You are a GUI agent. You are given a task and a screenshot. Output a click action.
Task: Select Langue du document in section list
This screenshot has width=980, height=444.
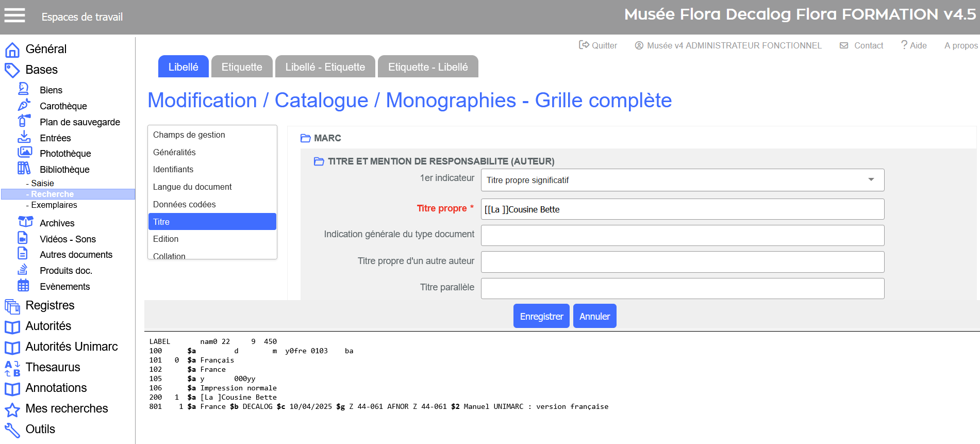tap(192, 187)
